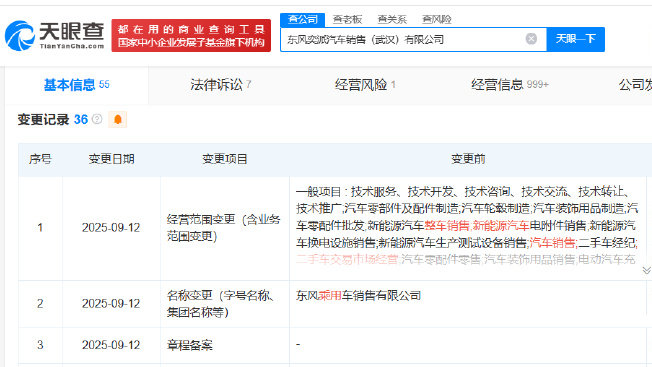Select the 查关系 search tab
The image size is (652, 367).
tap(392, 19)
